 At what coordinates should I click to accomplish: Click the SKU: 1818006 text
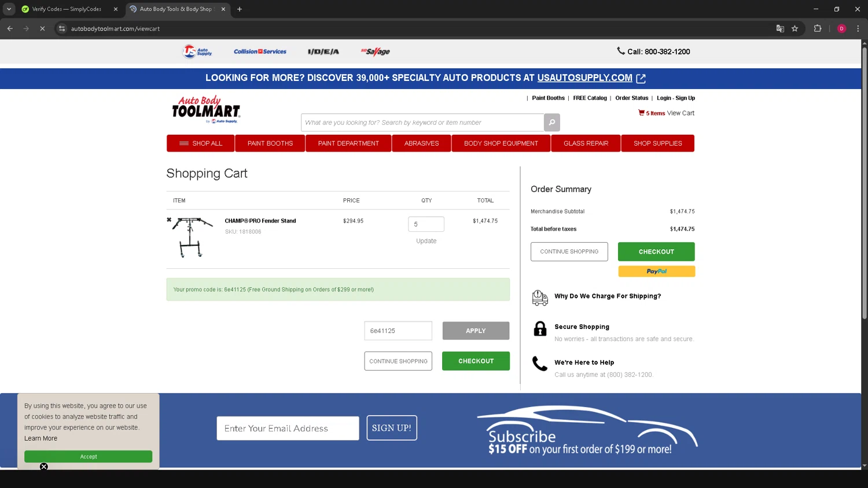[243, 232]
